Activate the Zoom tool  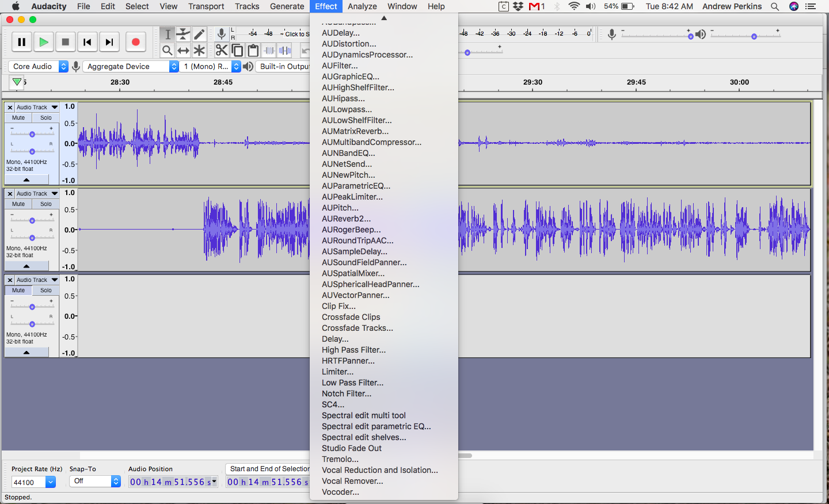168,50
